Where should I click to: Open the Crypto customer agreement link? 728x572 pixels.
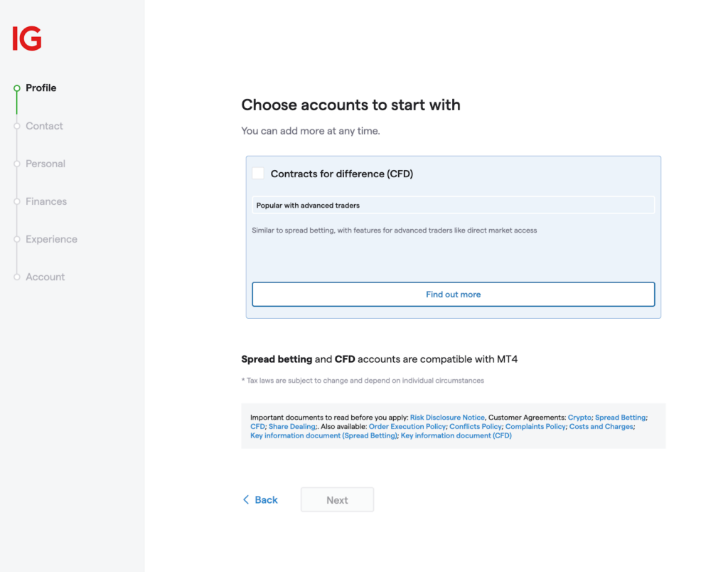(579, 418)
